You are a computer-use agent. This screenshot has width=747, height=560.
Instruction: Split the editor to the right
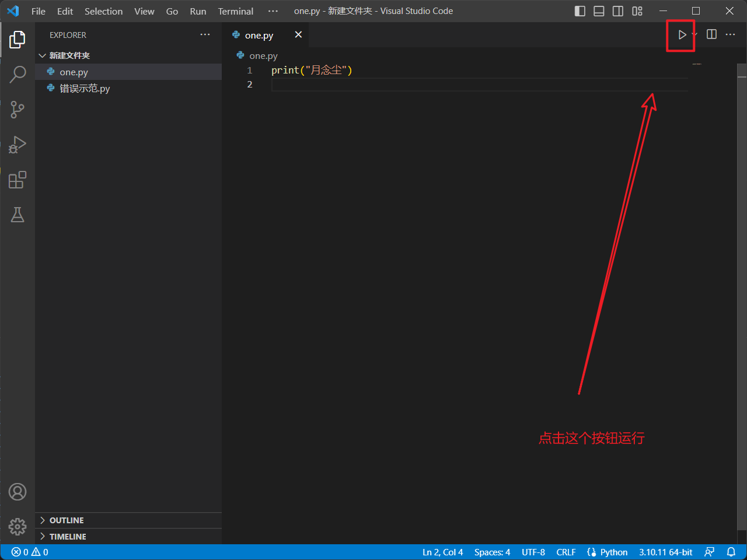(x=711, y=35)
